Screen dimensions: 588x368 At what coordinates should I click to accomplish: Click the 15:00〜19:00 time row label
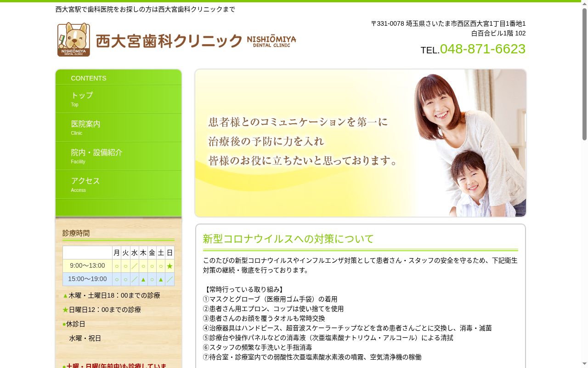coord(87,279)
